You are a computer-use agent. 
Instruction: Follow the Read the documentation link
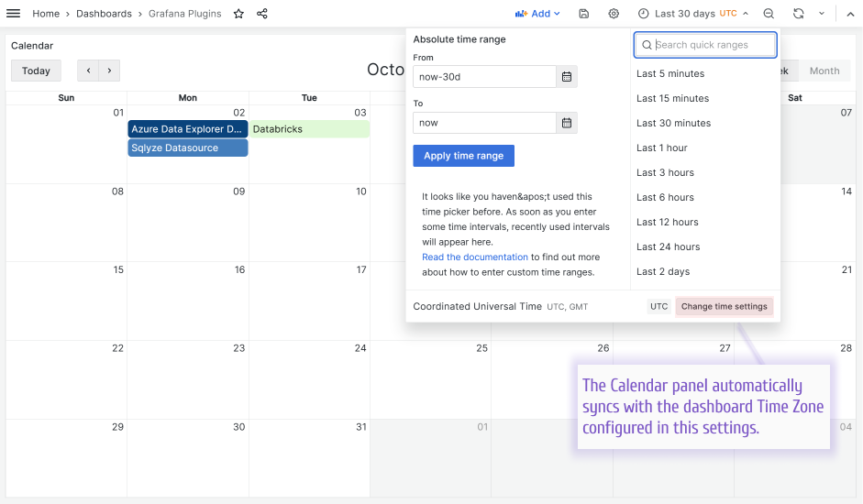[x=474, y=257]
